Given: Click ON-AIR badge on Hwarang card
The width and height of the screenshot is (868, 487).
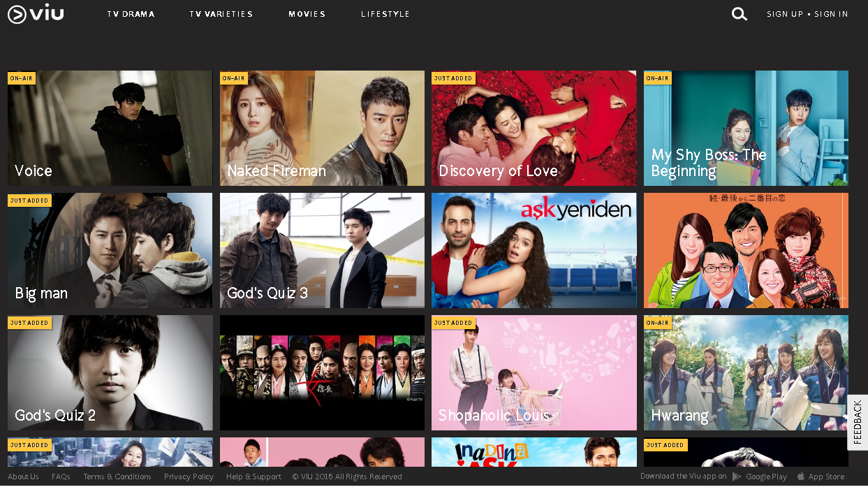Looking at the screenshot, I should [x=658, y=323].
